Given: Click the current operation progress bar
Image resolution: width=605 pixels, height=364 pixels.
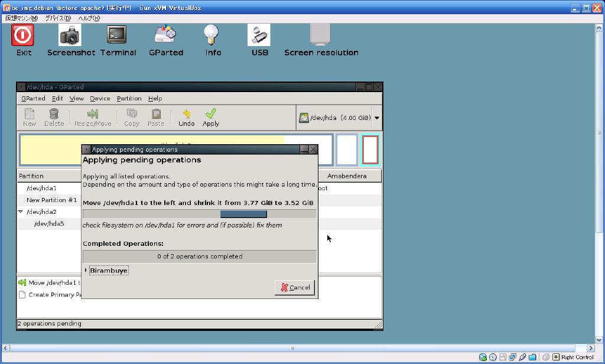Looking at the screenshot, I should point(200,214).
